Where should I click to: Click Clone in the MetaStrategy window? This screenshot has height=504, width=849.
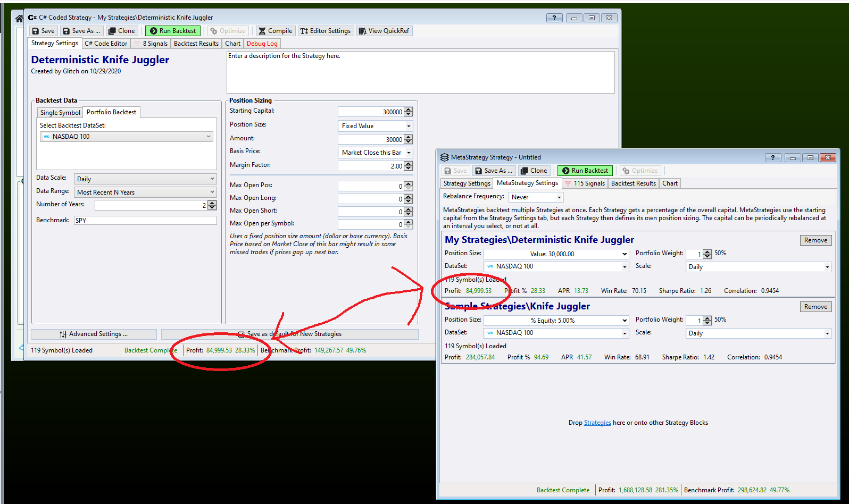click(x=534, y=171)
